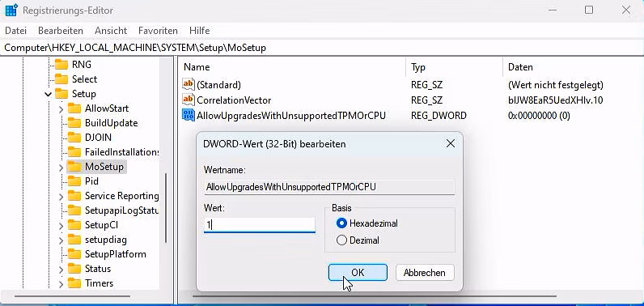
Task: Select the DJOIN tree label
Action: pyautogui.click(x=98, y=137)
